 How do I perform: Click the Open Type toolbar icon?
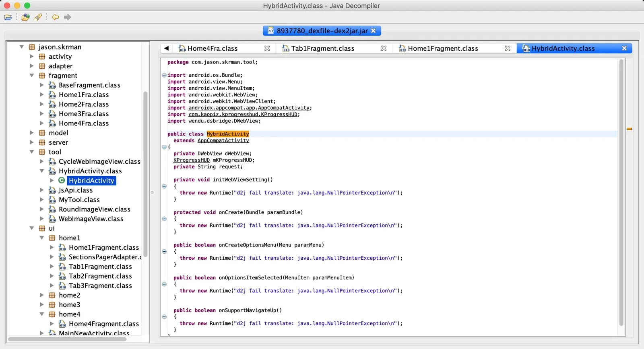click(25, 17)
